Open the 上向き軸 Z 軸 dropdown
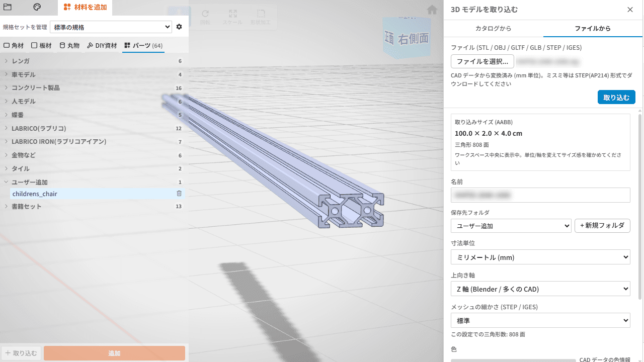 [x=540, y=289]
